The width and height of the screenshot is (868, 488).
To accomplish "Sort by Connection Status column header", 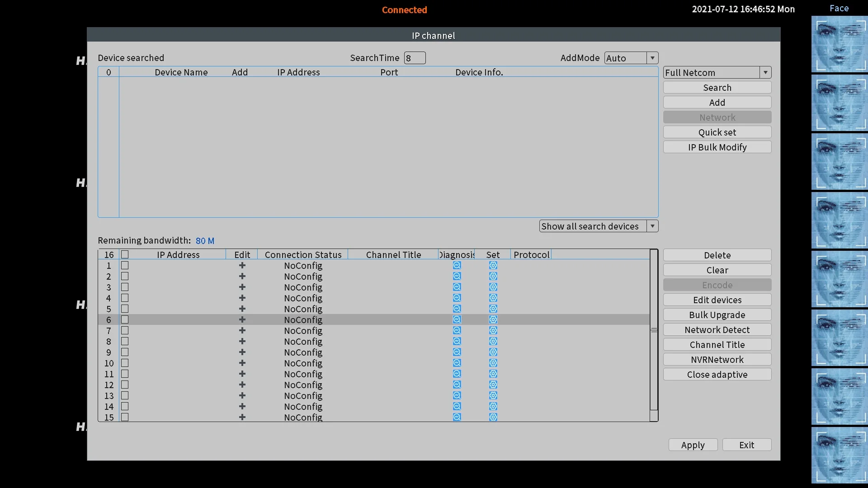I will click(303, 255).
